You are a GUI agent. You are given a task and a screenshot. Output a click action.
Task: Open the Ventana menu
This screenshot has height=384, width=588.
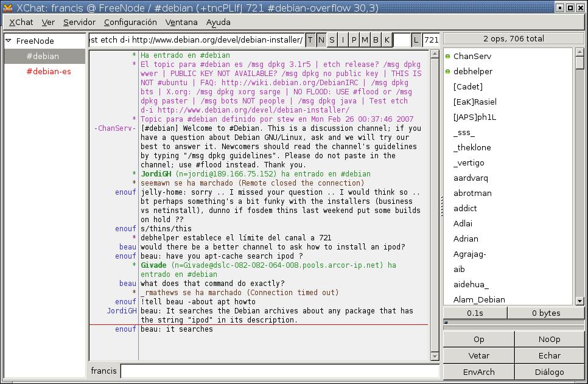[x=181, y=22]
